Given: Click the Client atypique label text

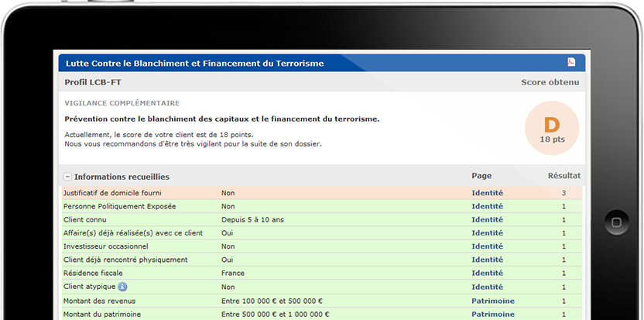Looking at the screenshot, I should point(89,287).
